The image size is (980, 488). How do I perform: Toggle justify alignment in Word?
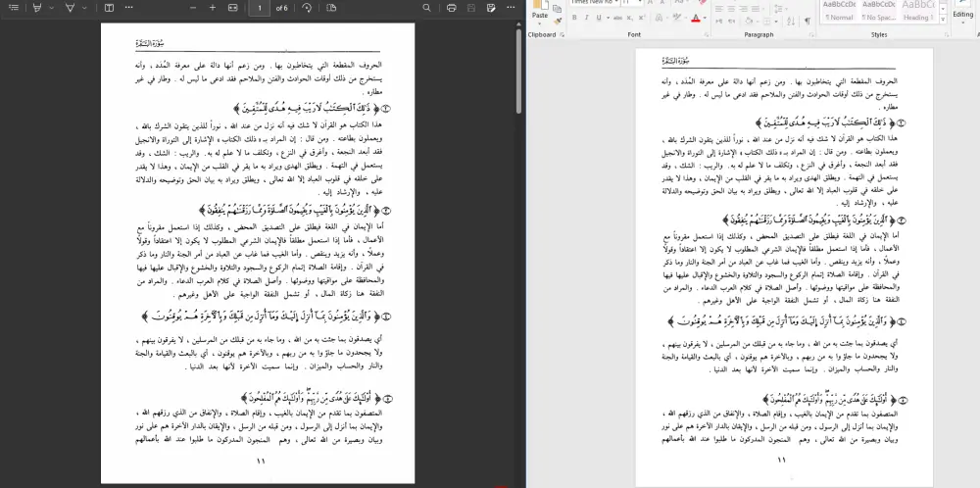point(755,9)
